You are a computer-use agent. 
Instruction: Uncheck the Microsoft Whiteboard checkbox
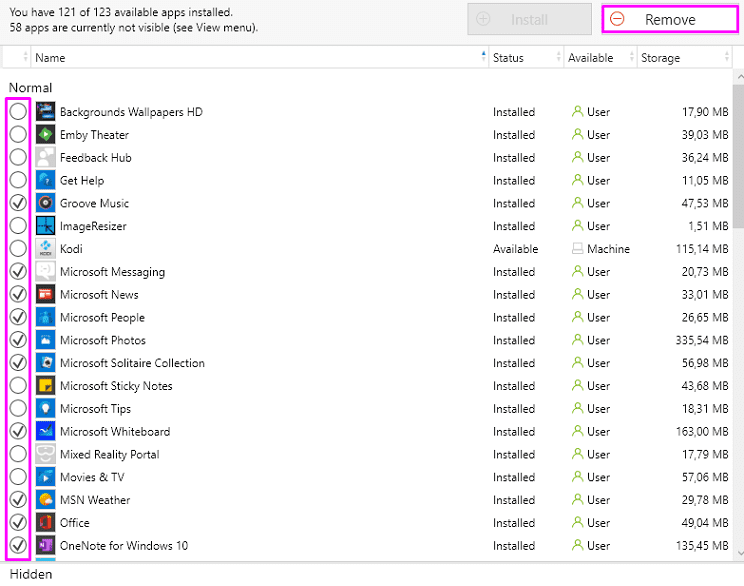[18, 431]
